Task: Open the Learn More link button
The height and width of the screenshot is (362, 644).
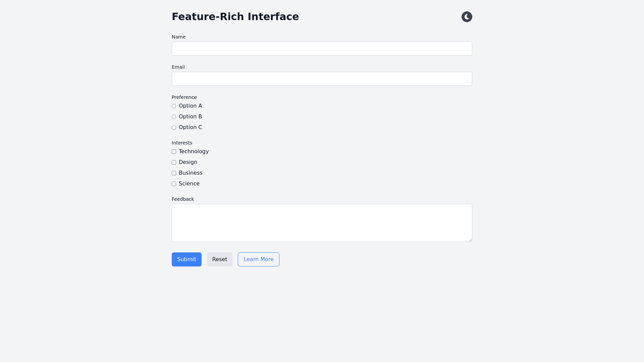Action: (x=258, y=259)
